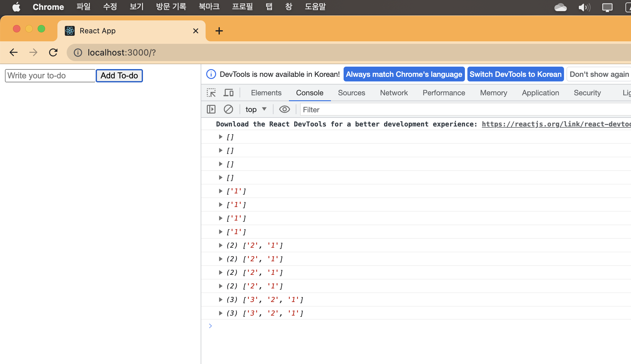The height and width of the screenshot is (364, 631).
Task: Click the live expression eye icon
Action: pyautogui.click(x=284, y=109)
